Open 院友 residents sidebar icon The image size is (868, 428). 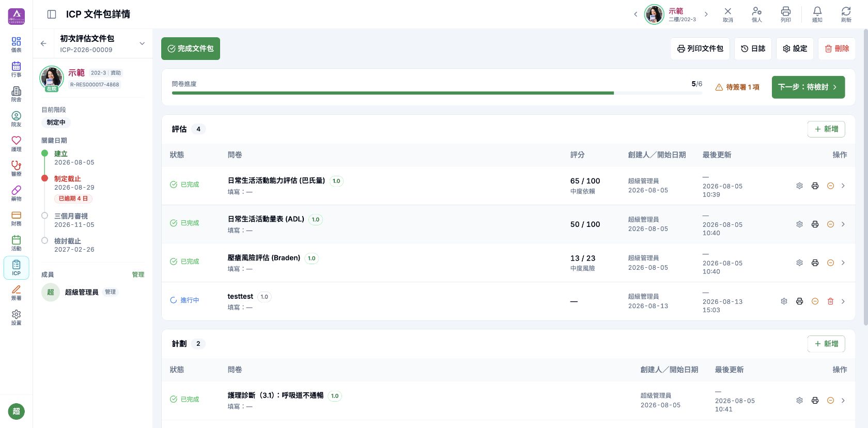[17, 119]
